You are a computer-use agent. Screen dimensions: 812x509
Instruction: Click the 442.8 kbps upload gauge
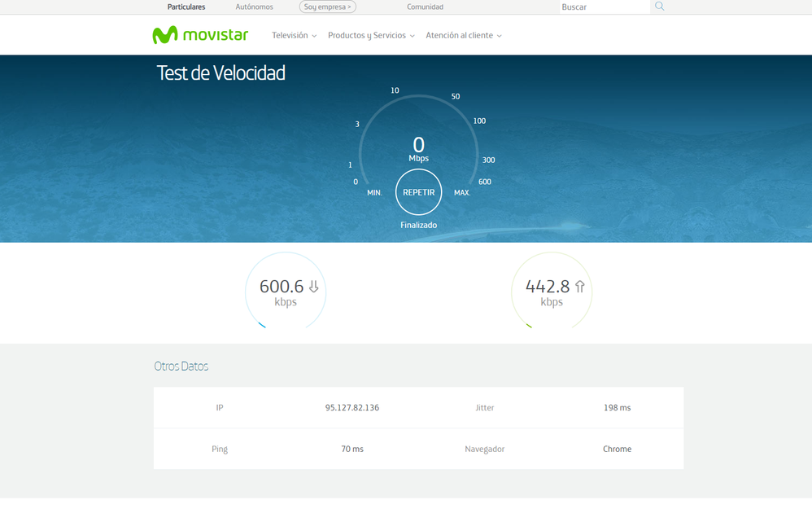click(552, 292)
